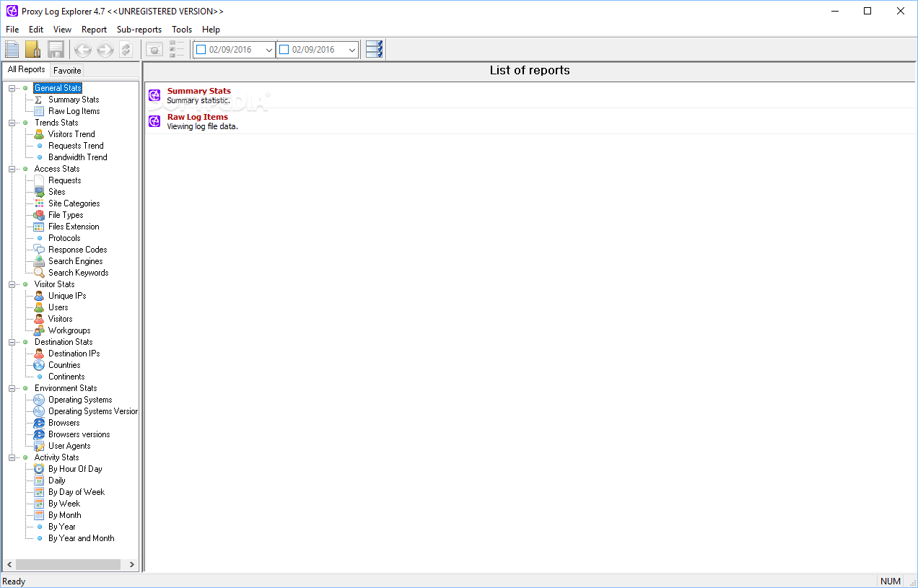Collapse the General Stats tree node
918x588 pixels.
12,88
